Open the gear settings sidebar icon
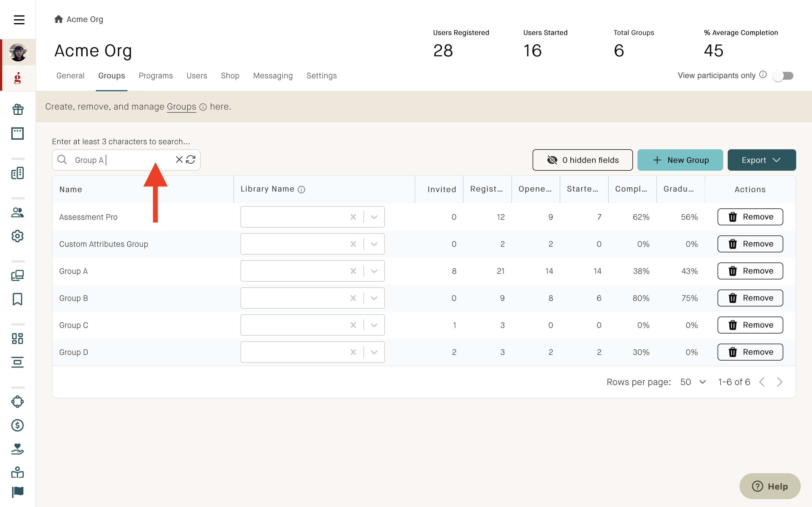 tap(17, 236)
